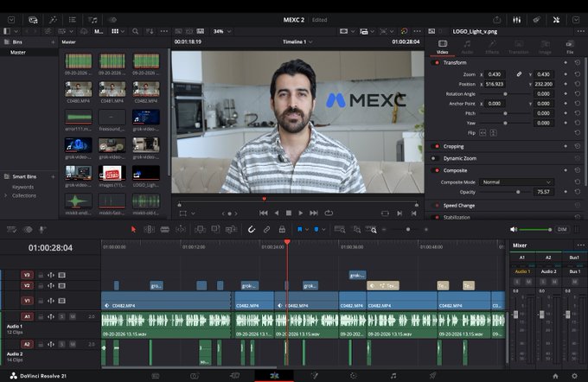Solo the Audio 2 track with S button
Screen dimensions: 588x382
pyautogui.click(x=62, y=344)
